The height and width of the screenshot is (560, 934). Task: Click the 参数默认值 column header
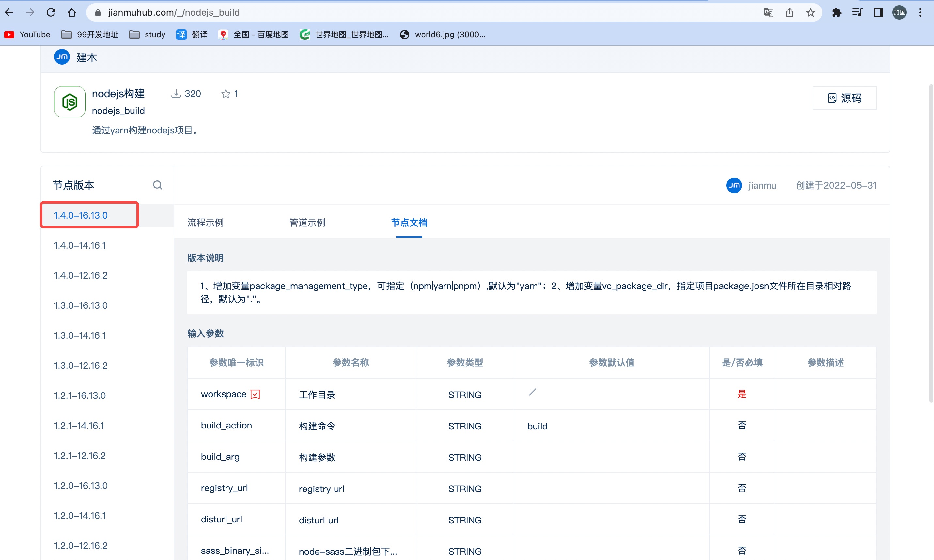coord(611,363)
